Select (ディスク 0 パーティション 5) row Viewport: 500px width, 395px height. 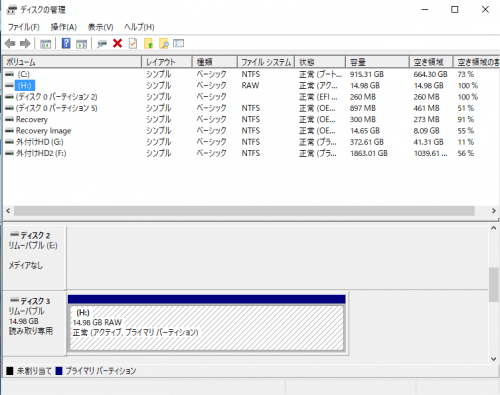(x=251, y=108)
